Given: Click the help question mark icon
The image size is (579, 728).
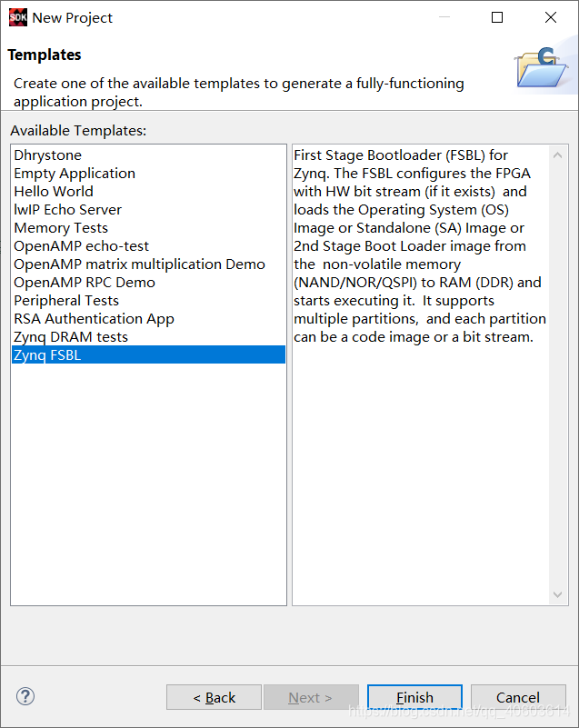Looking at the screenshot, I should tap(25, 696).
